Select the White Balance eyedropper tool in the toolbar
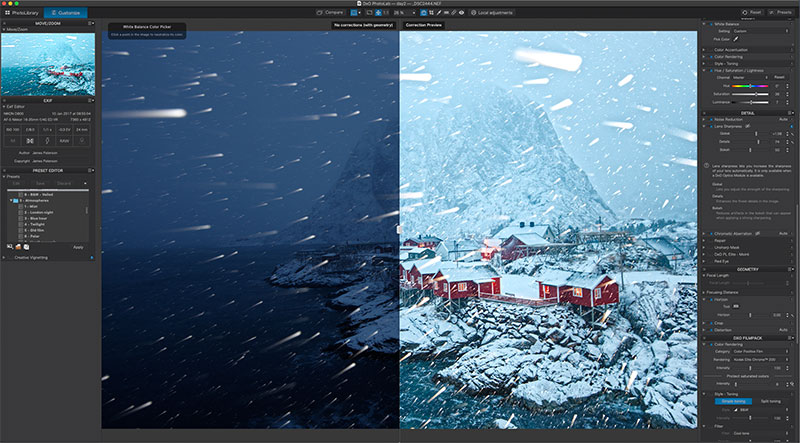The width and height of the screenshot is (800, 443). point(439,12)
